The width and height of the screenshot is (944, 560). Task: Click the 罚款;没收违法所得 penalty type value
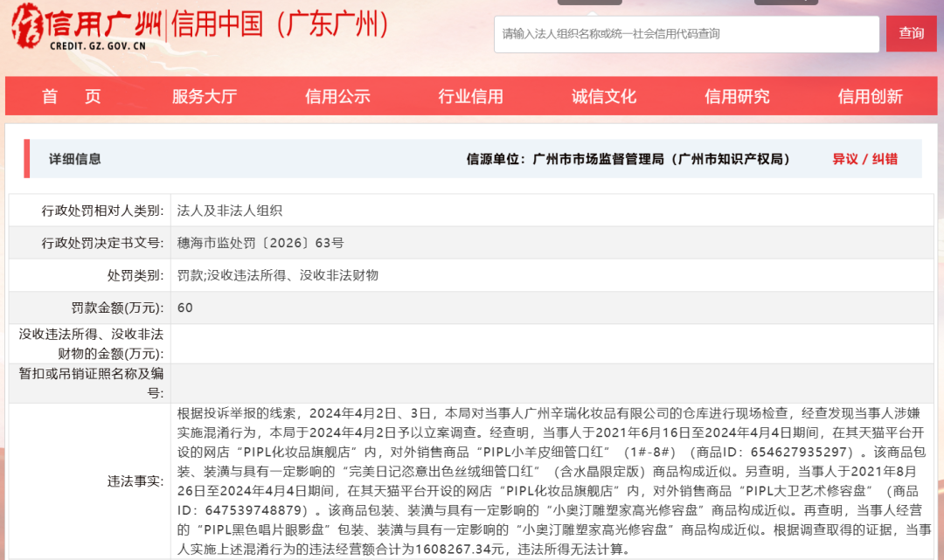tap(277, 275)
